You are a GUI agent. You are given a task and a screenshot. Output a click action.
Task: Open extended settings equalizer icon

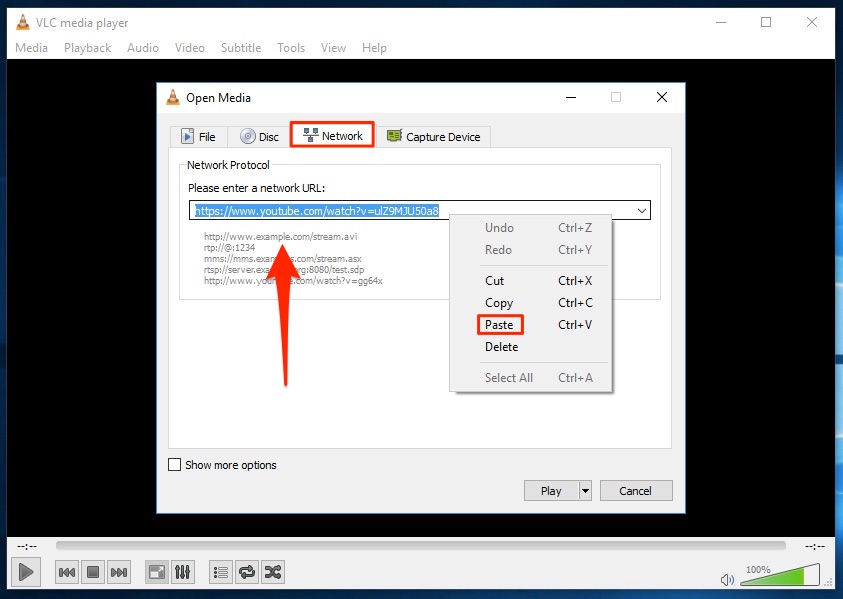coord(183,571)
